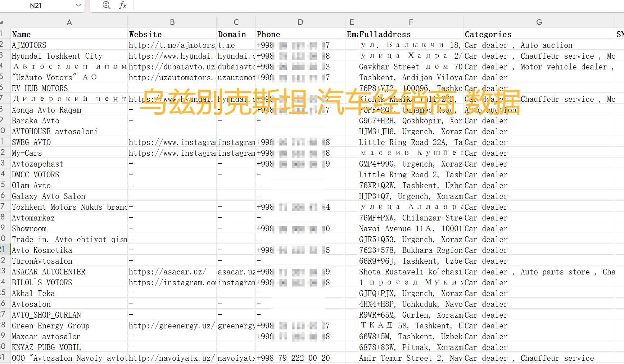Open the http://uzautomotors website cell
Viewport: 624px width, 364px height.
pyautogui.click(x=172, y=77)
